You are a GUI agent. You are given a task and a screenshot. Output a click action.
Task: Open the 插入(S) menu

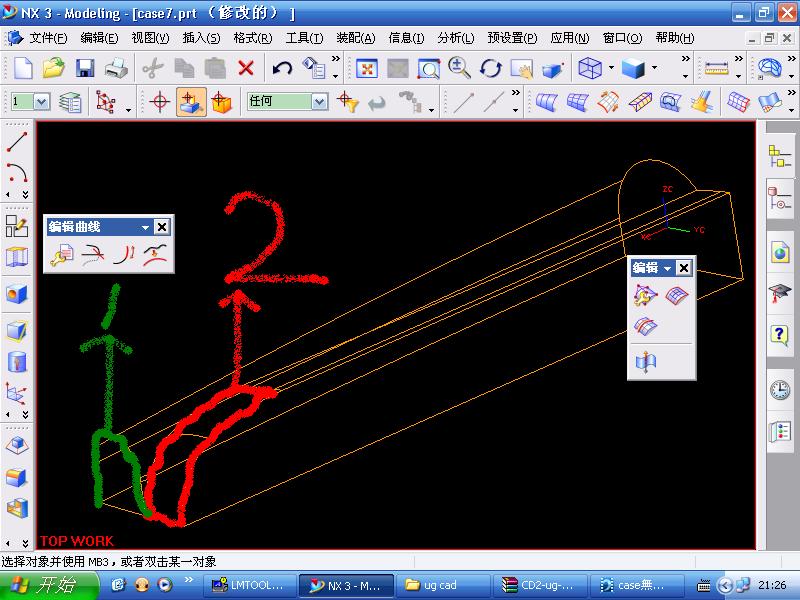tap(201, 38)
